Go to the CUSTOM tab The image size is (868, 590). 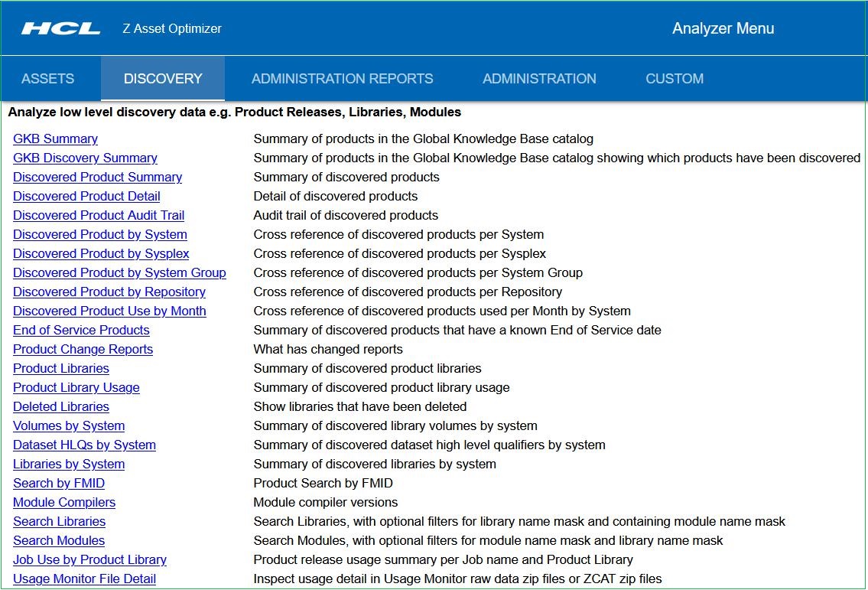[x=675, y=78]
